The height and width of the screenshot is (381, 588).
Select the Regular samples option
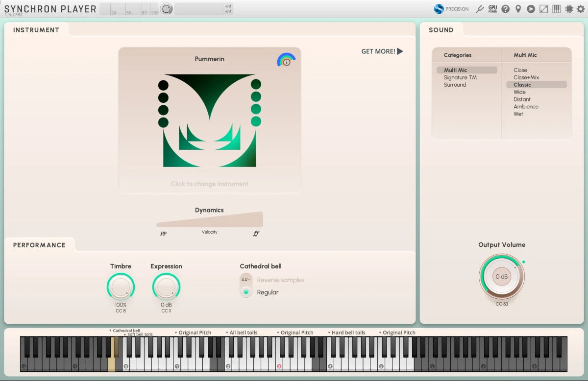pyautogui.click(x=246, y=292)
